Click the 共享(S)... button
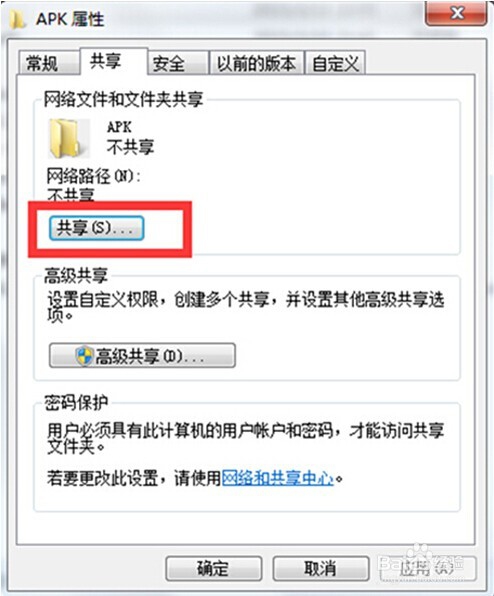The image size is (494, 596). tap(97, 228)
